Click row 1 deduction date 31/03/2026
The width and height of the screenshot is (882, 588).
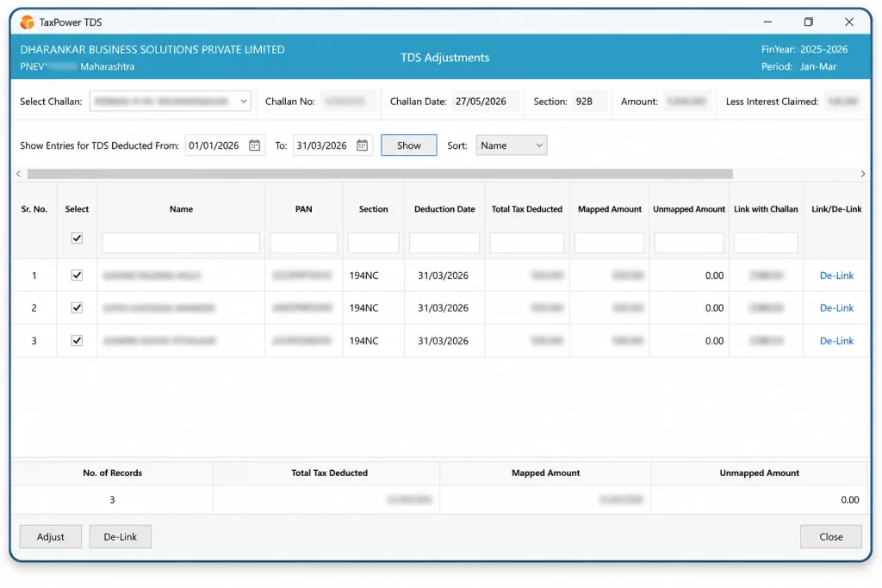tap(443, 275)
